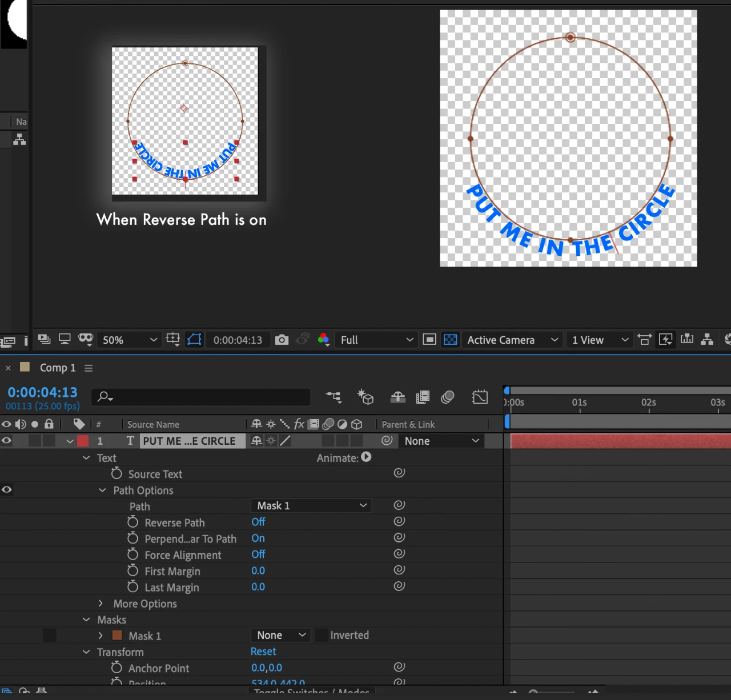Open Choose grid and guide options
The width and height of the screenshot is (731, 700).
pos(173,340)
